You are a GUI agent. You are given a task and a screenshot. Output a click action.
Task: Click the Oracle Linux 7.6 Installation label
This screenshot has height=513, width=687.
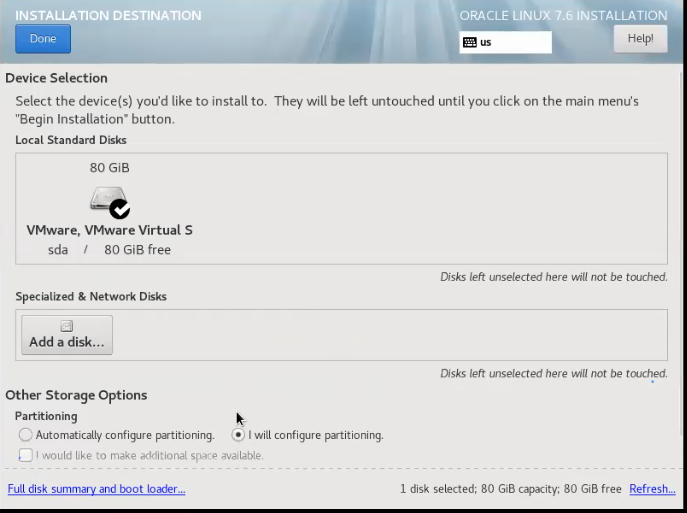pos(563,15)
